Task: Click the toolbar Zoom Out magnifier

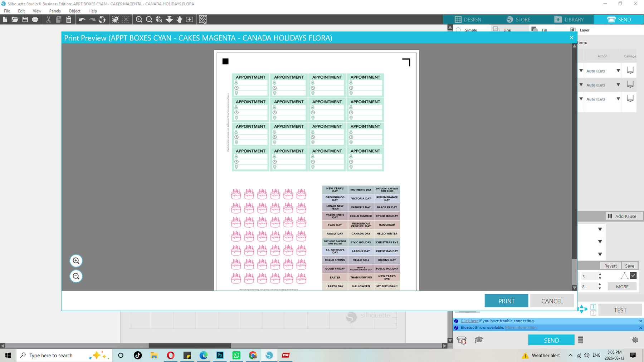Action: [x=149, y=20]
